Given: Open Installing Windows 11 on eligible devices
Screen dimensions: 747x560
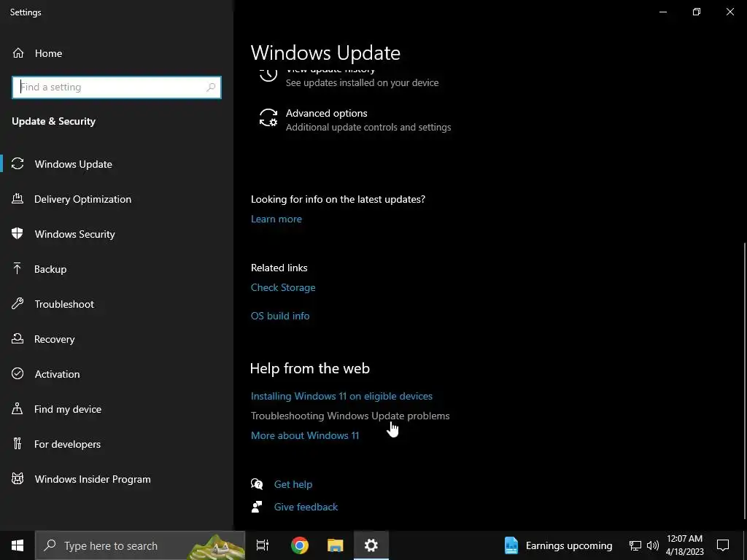Looking at the screenshot, I should pyautogui.click(x=341, y=396).
